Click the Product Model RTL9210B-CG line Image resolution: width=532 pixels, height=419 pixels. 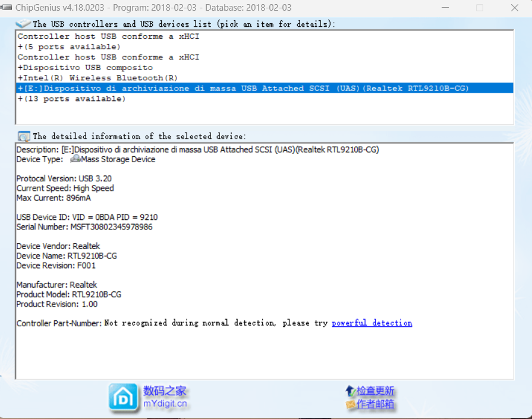click(x=69, y=294)
